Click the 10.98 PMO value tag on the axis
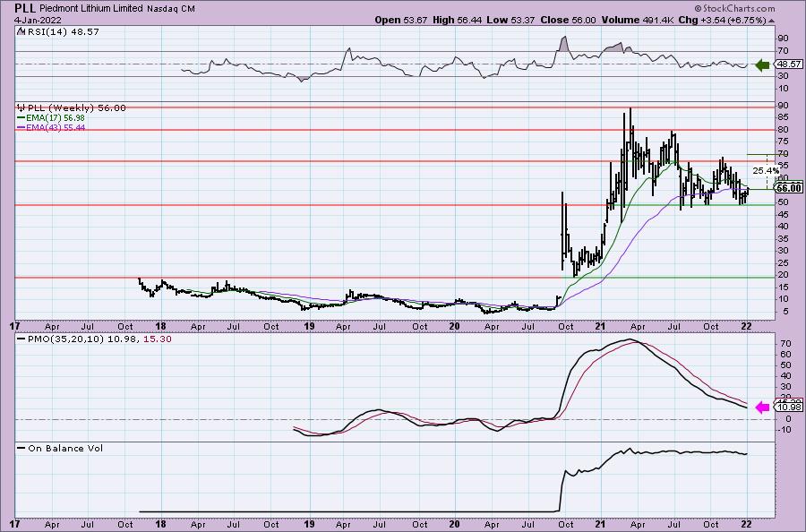The width and height of the screenshot is (806, 532). [x=790, y=408]
